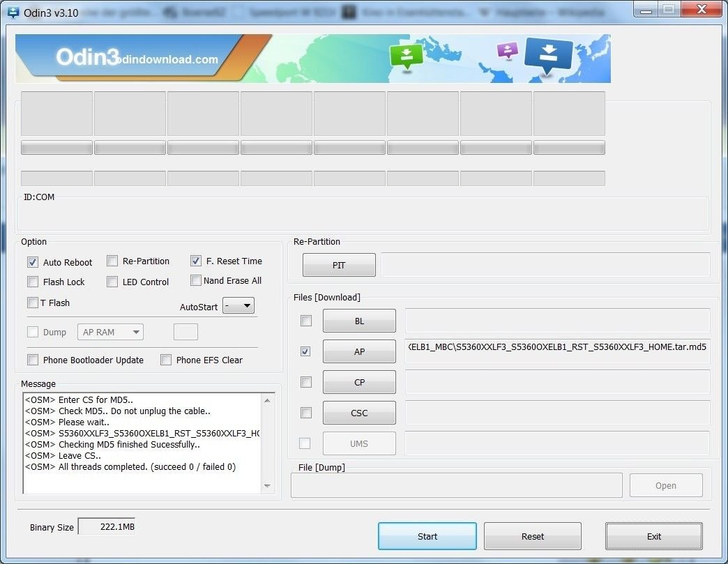This screenshot has width=728, height=564.
Task: Click the purple download marker on banner
Action: point(507,50)
